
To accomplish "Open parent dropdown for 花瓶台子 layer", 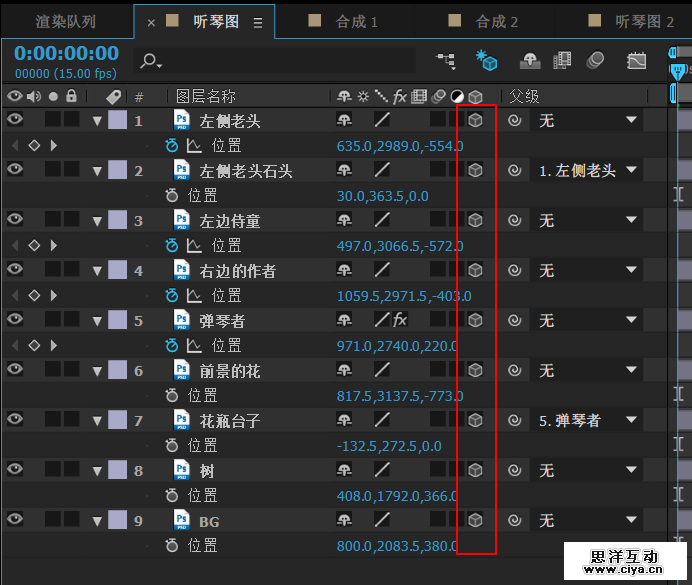I will click(631, 420).
